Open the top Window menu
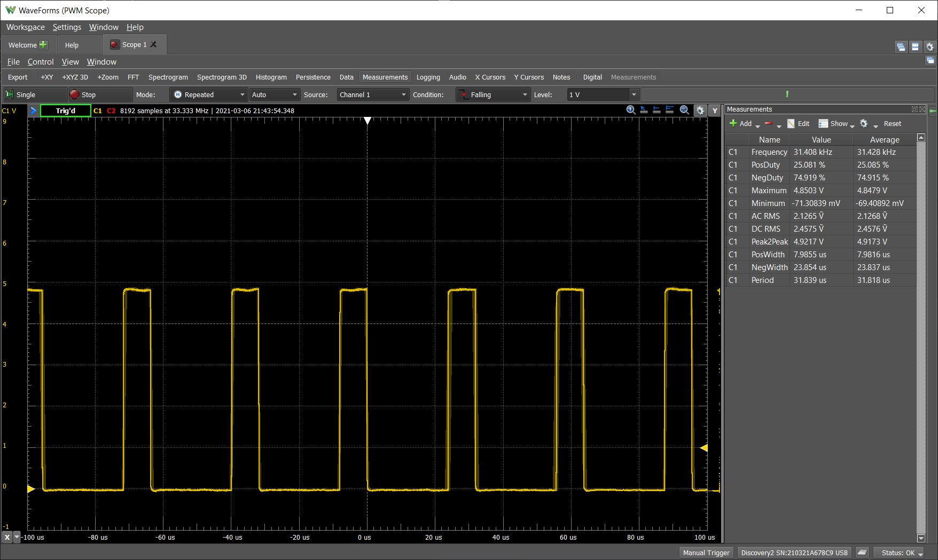938x560 pixels. click(x=104, y=27)
